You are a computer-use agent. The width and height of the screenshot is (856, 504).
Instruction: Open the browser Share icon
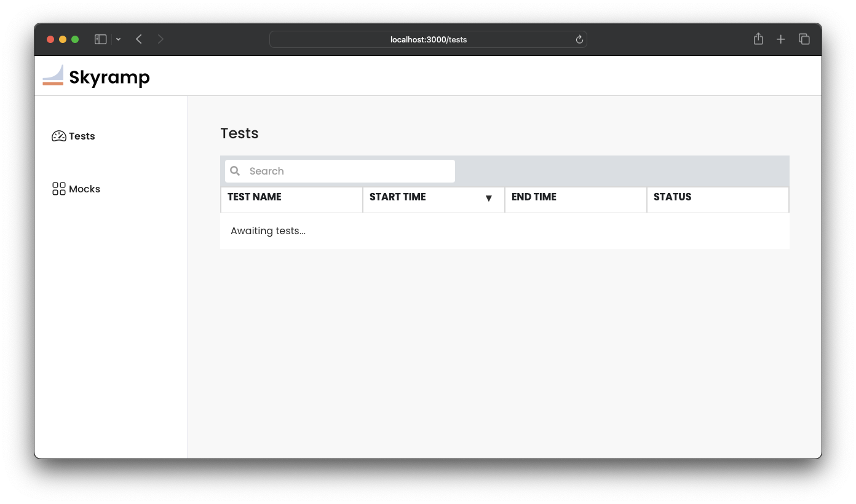point(758,39)
